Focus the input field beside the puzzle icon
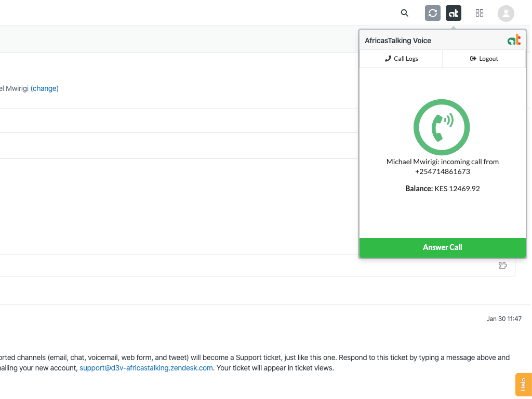This screenshot has width=532, height=399. point(244,265)
